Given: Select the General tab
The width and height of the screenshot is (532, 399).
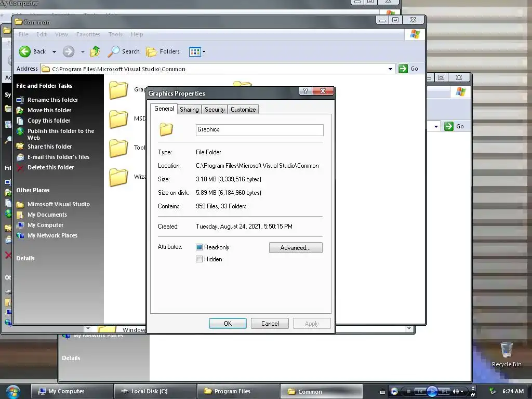Looking at the screenshot, I should click(164, 109).
